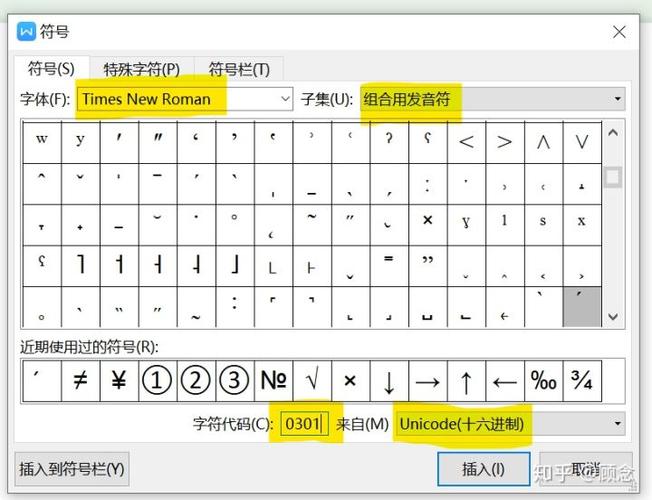Viewport: 652px width, 500px height.
Task: Select the L-shaped symbol in fourth row
Action: (273, 265)
